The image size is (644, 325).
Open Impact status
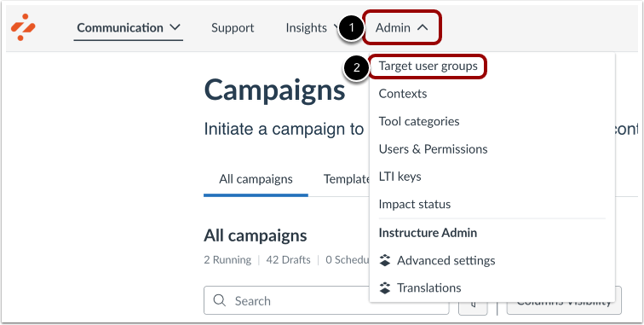point(414,204)
